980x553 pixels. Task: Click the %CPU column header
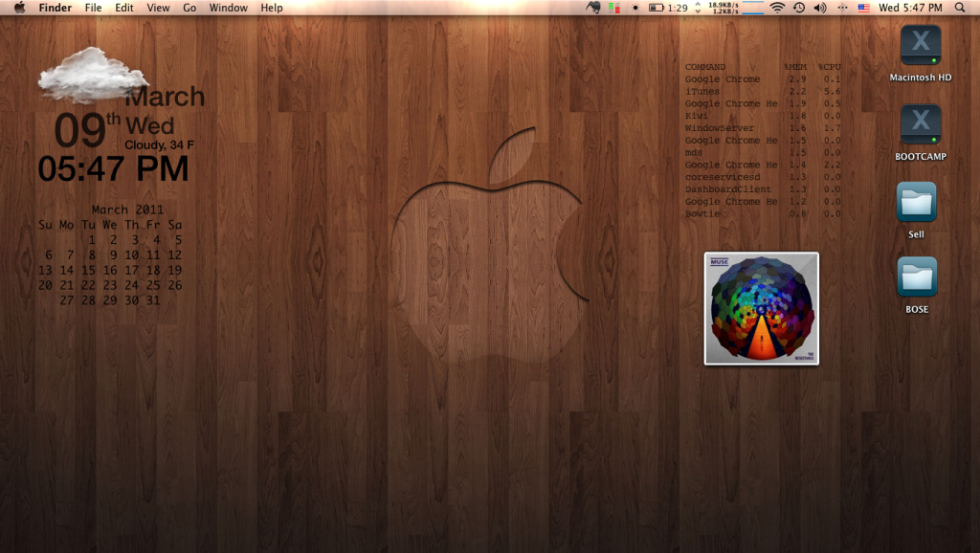(830, 67)
